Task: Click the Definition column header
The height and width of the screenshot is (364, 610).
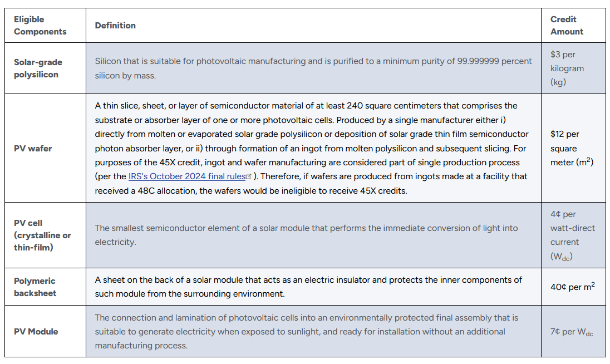Action: (115, 26)
